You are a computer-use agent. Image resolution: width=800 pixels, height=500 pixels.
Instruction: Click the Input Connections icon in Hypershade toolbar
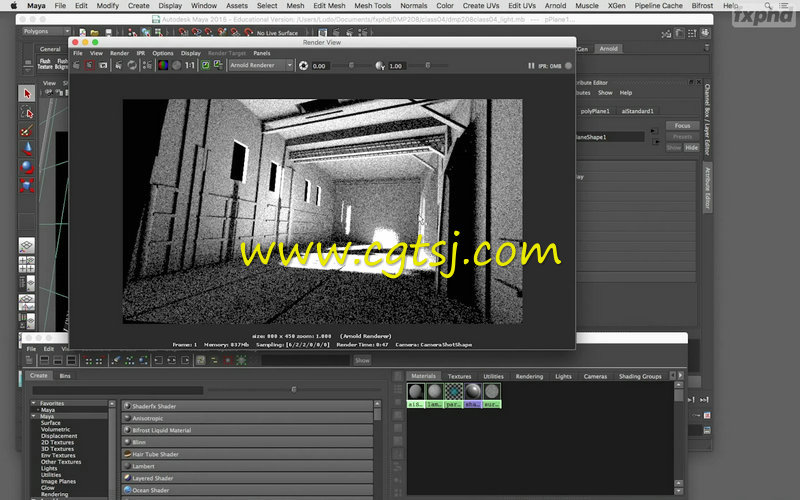coord(159,360)
